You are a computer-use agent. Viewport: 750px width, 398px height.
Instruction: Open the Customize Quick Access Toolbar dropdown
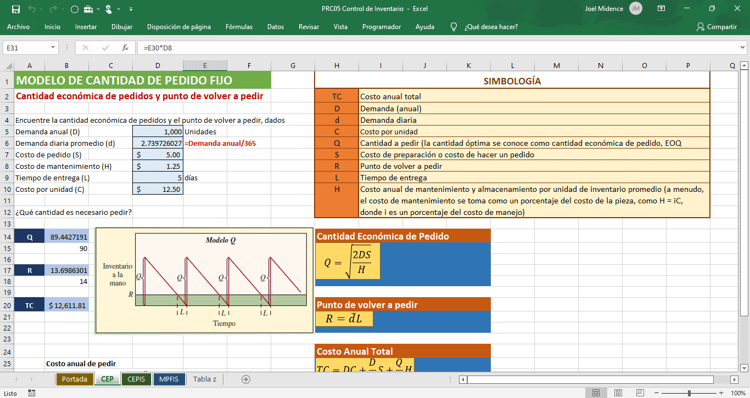point(131,9)
